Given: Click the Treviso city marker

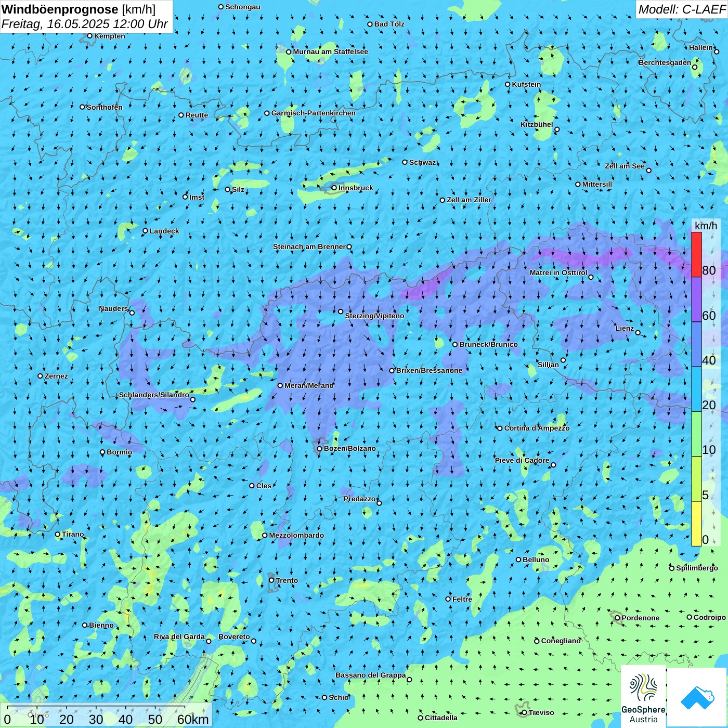Looking at the screenshot, I should [524, 712].
